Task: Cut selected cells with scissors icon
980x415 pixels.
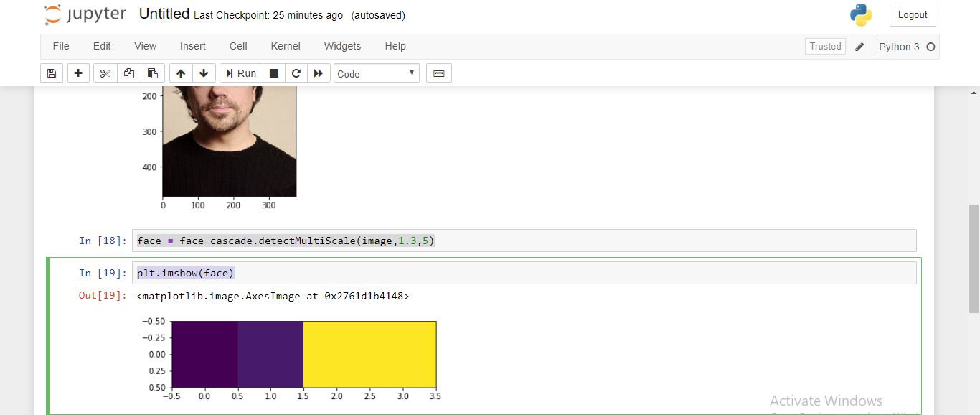Action: click(x=105, y=73)
